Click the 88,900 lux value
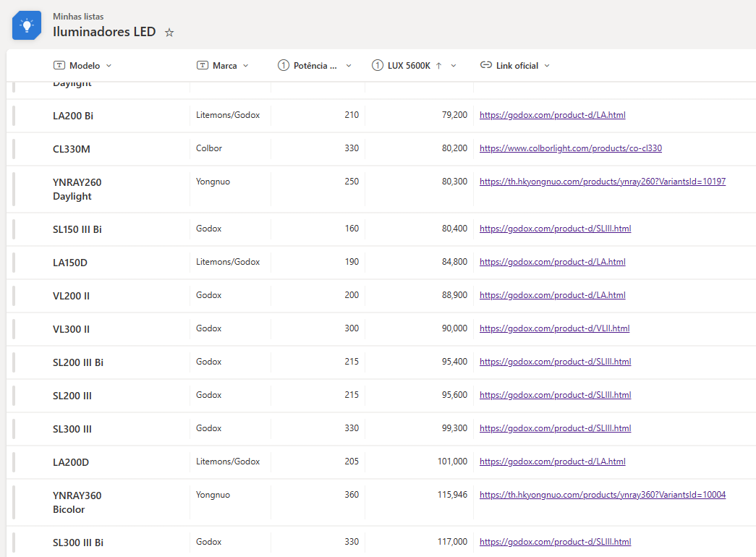Viewport: 756px width, 557px height. click(x=454, y=294)
